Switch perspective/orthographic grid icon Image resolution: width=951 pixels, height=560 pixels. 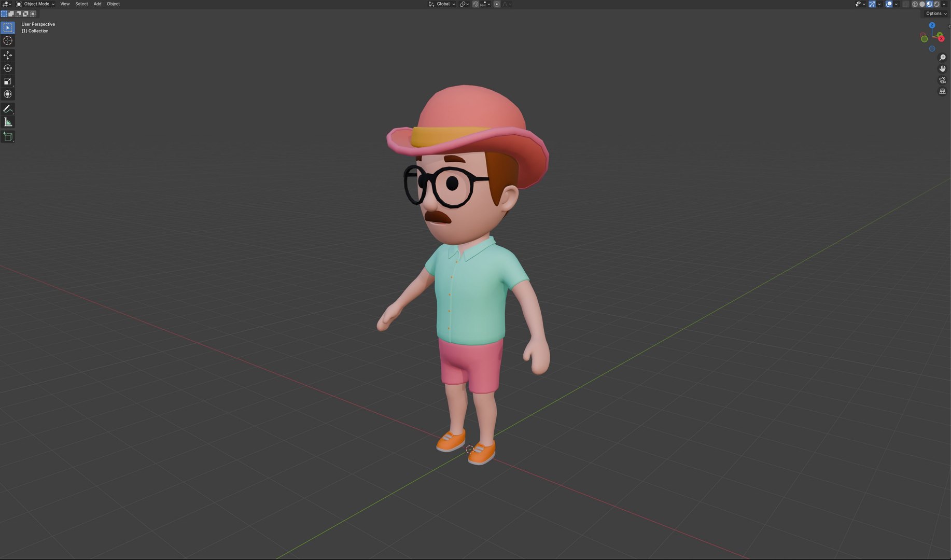tap(942, 92)
